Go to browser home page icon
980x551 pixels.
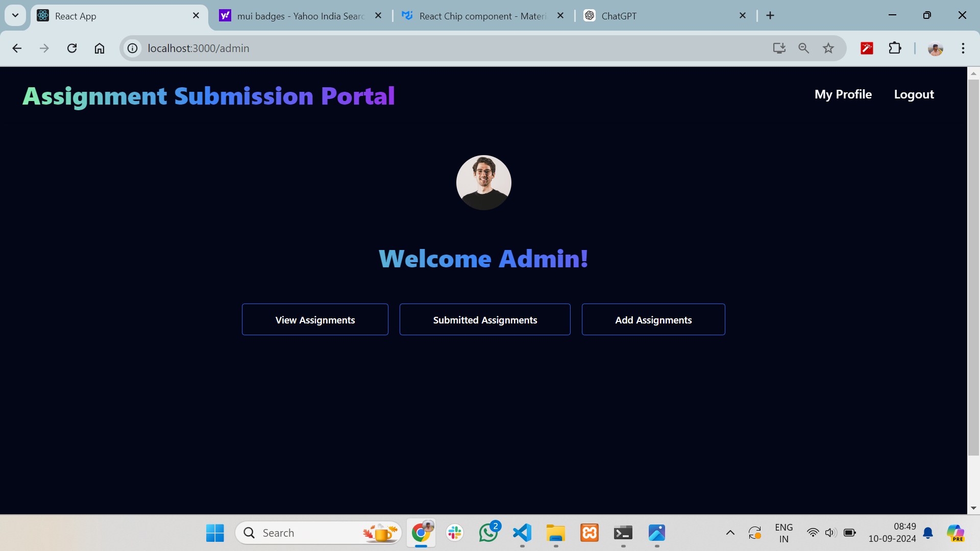point(100,48)
